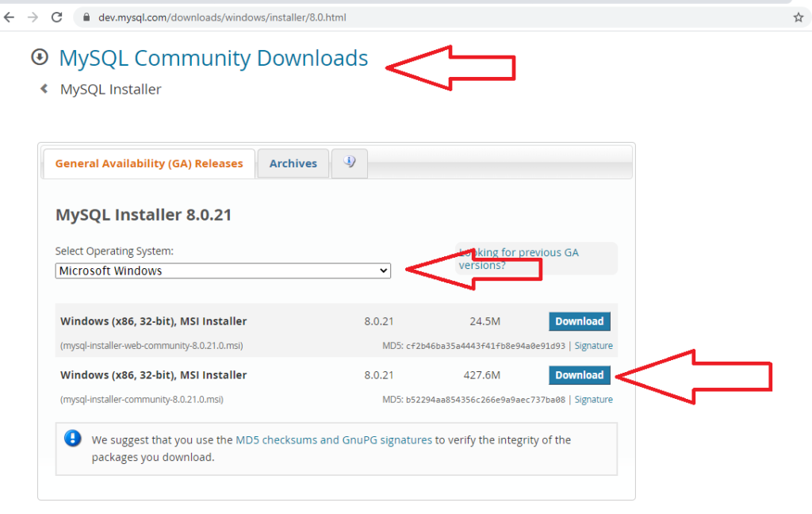
Task: Click the MySQL Community Downloads heading link
Action: [x=213, y=58]
